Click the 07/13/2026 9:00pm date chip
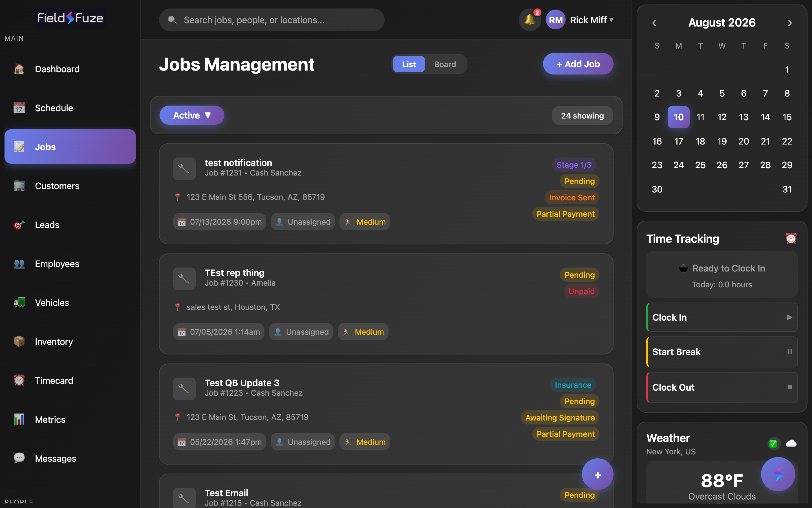The width and height of the screenshot is (812, 508). 219,222
